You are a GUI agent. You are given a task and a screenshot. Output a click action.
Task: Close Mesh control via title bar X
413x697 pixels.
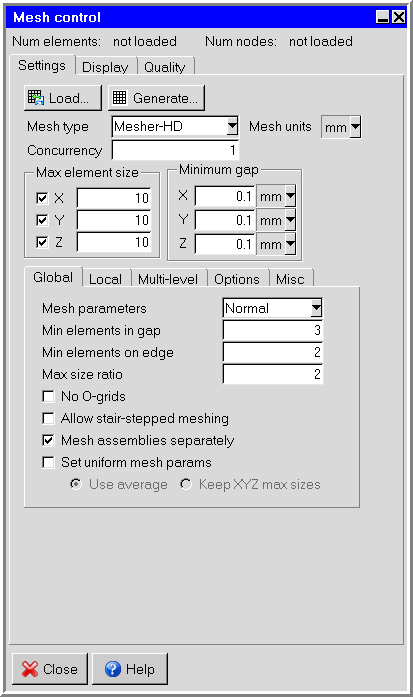(399, 17)
